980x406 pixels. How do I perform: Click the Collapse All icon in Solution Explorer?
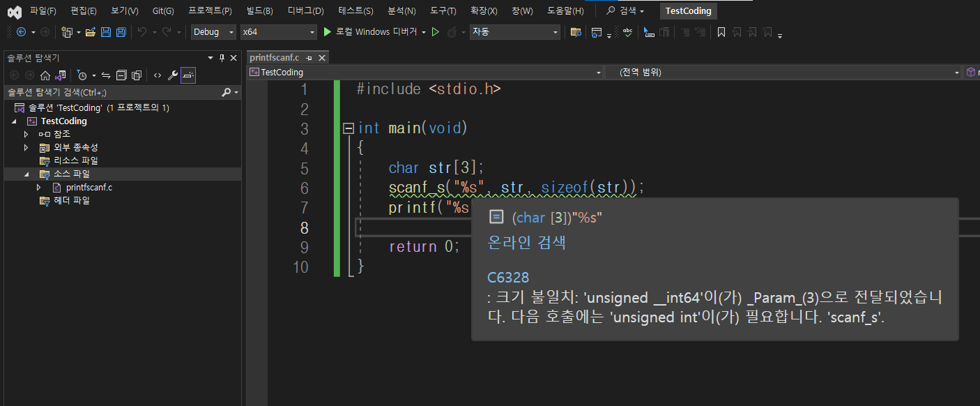(x=121, y=75)
